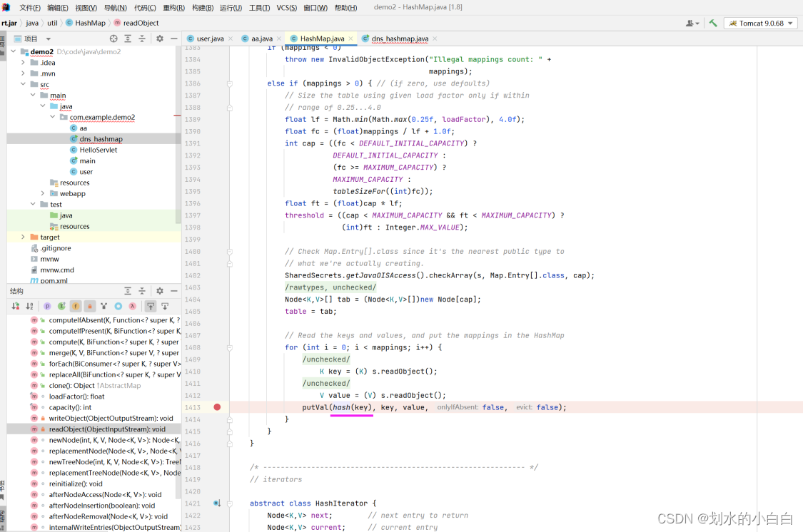Select dns_hashmap class in project tree
803x532 pixels.
[101, 138]
